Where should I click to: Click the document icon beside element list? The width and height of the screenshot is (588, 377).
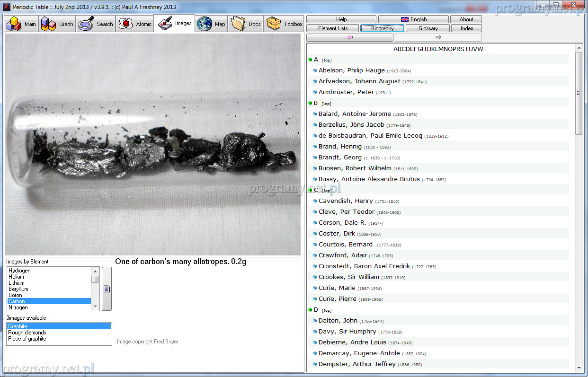coord(107,289)
